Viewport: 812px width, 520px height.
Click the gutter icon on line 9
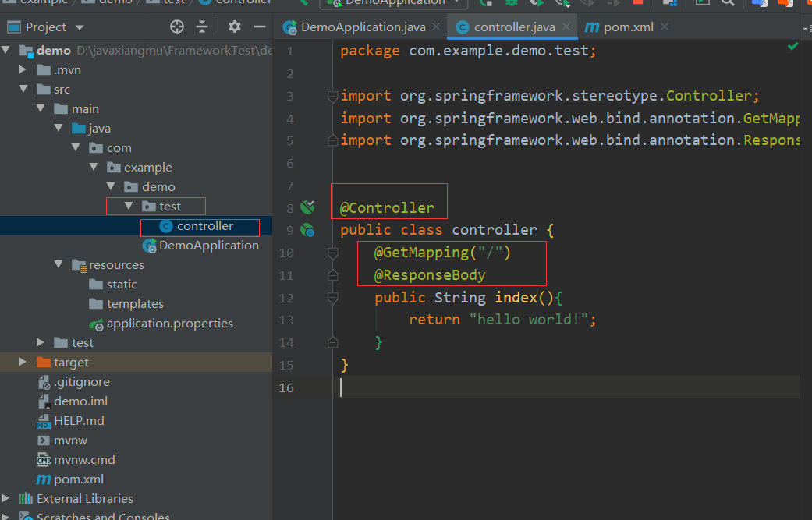coord(307,230)
